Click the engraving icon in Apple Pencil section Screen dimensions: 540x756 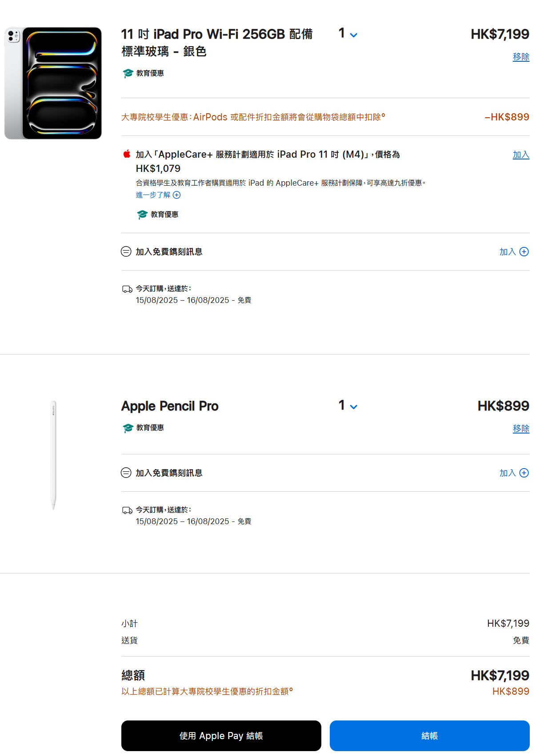[x=126, y=473]
